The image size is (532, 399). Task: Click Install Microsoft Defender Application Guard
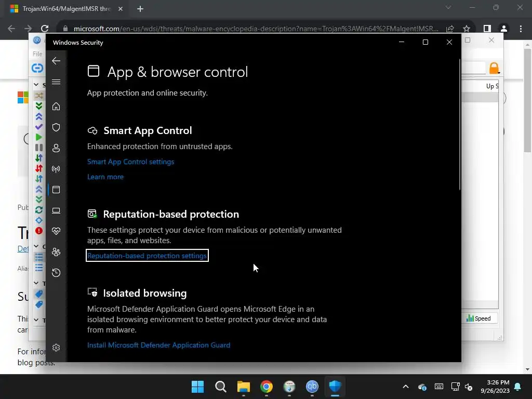click(158, 345)
